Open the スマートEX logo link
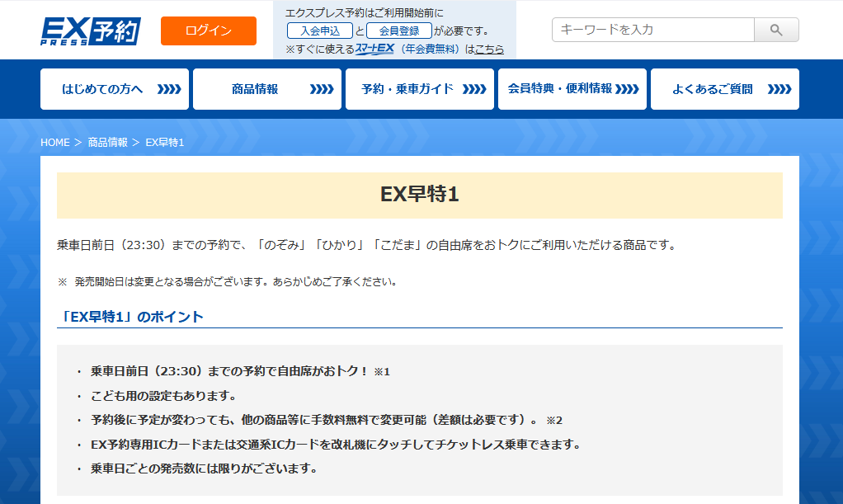Screen dimensions: 843x504 (374, 49)
